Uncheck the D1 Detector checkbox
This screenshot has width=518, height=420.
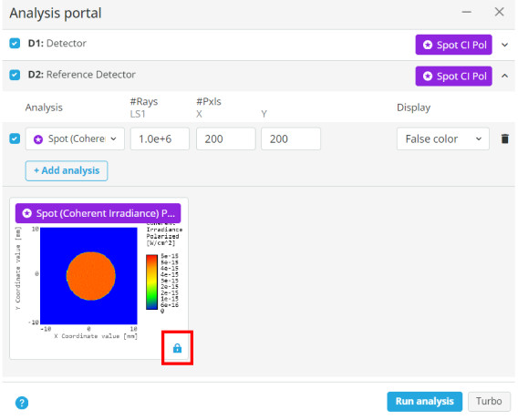coord(15,43)
